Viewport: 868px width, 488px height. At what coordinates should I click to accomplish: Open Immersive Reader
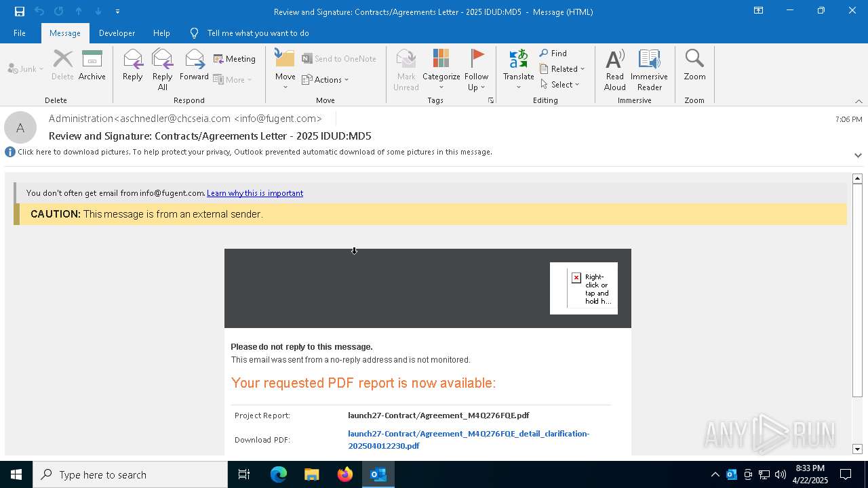click(x=650, y=70)
